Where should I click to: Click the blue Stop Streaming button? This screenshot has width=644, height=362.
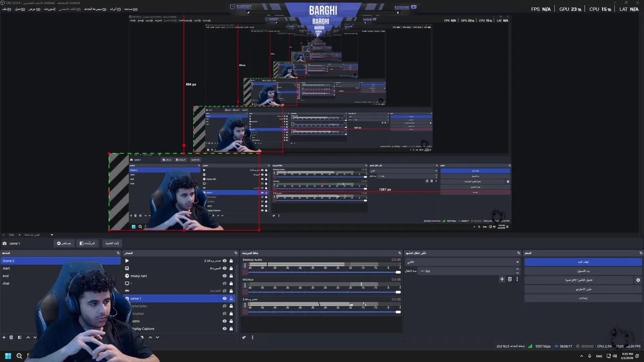click(x=583, y=261)
